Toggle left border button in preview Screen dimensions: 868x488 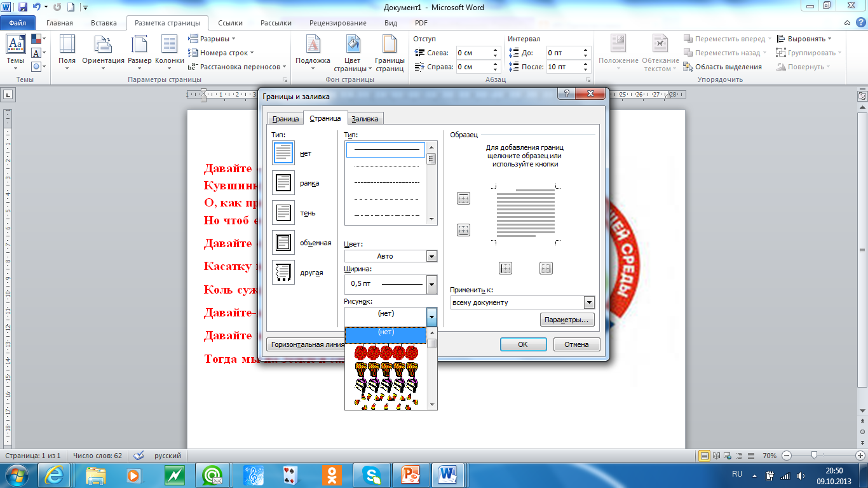tap(506, 268)
